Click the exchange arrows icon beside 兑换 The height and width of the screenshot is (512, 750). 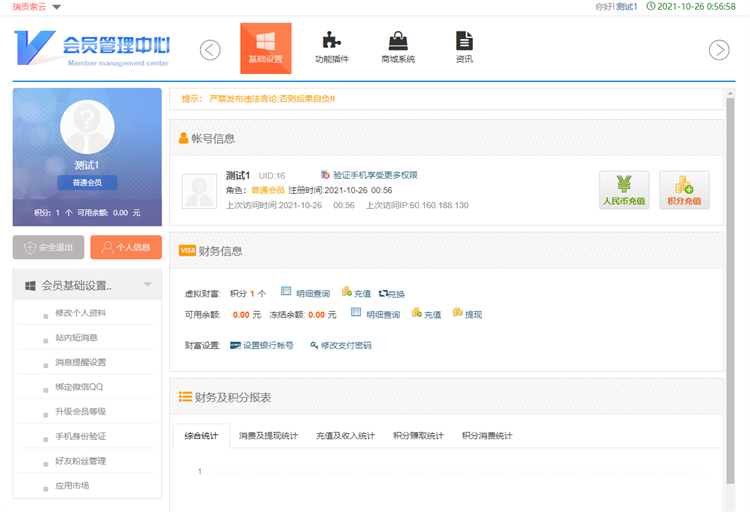tap(383, 293)
